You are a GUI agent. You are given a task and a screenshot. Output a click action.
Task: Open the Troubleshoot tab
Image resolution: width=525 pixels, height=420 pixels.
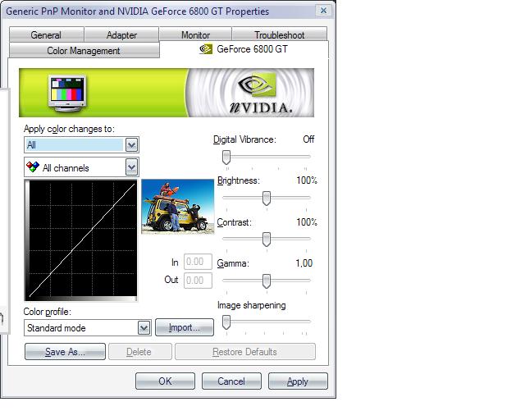(x=279, y=34)
